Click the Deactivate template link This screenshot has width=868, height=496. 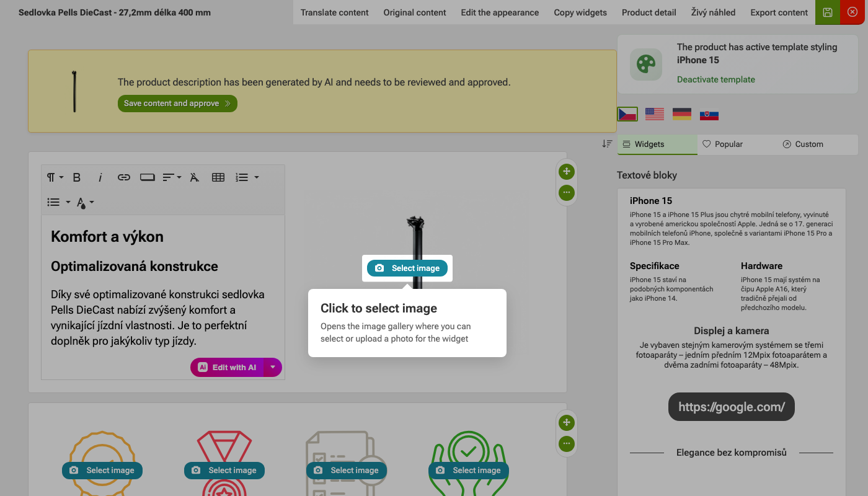click(716, 79)
